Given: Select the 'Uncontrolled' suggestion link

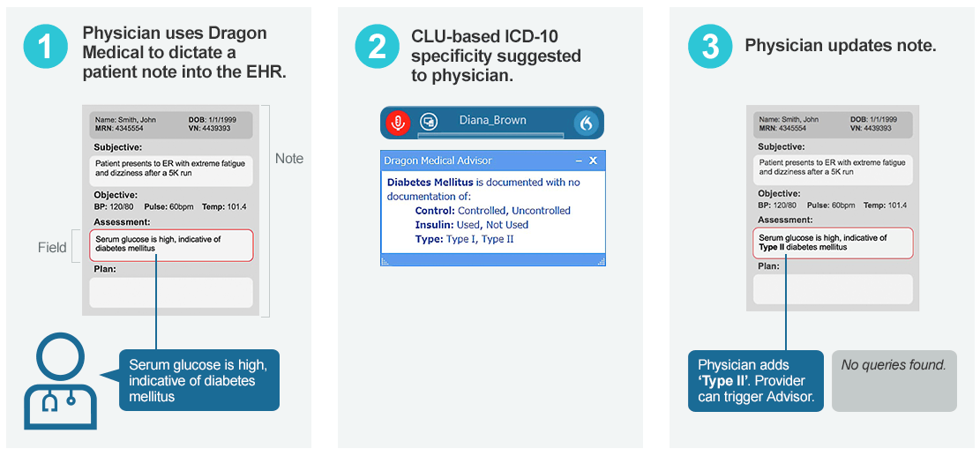Looking at the screenshot, I should click(x=541, y=211).
